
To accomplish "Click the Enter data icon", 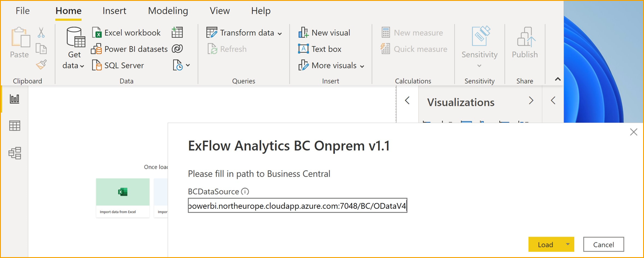I will point(177,32).
